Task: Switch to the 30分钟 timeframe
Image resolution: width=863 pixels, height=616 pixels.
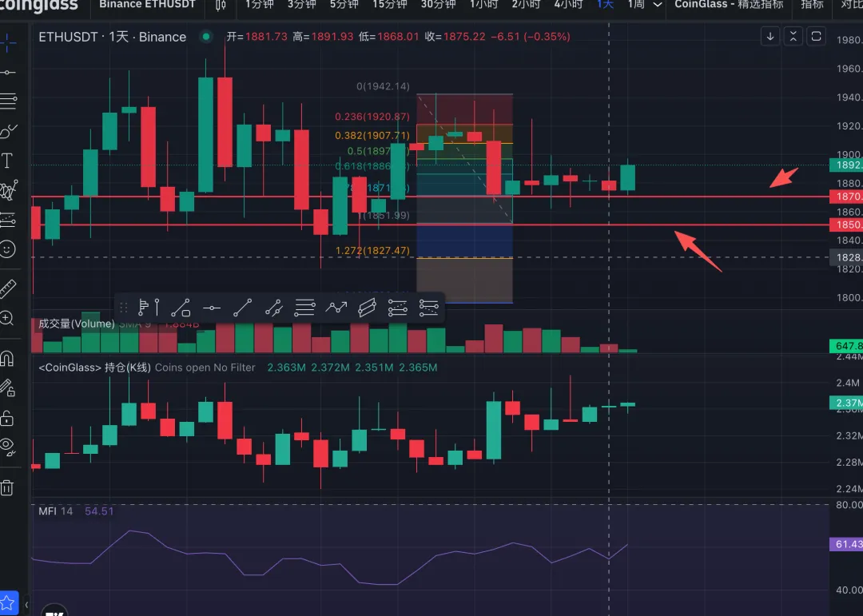Action: click(438, 5)
